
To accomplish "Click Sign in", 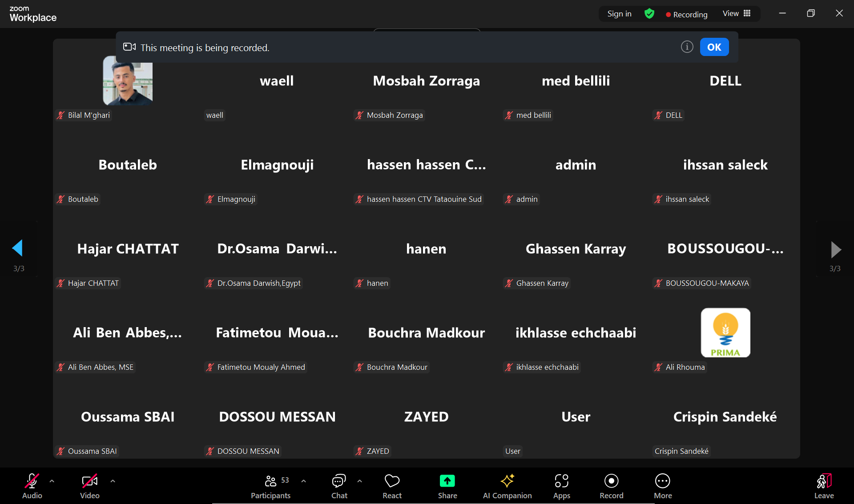I will pyautogui.click(x=619, y=14).
